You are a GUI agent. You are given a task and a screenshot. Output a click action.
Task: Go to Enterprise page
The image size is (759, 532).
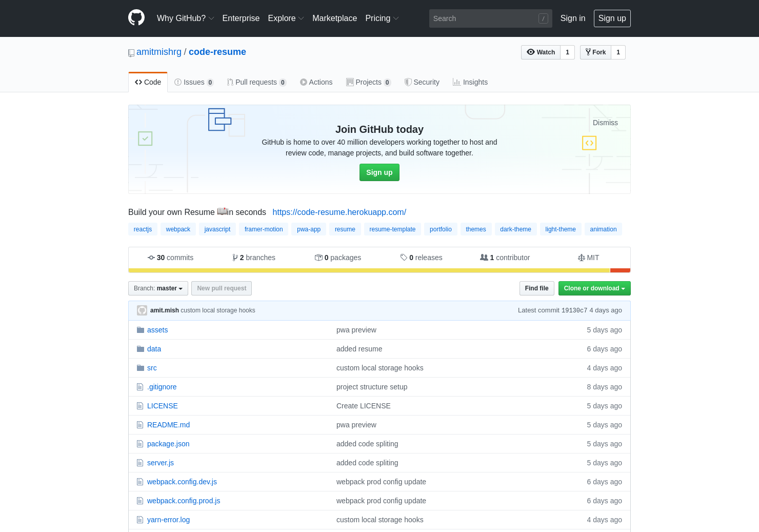pos(241,18)
